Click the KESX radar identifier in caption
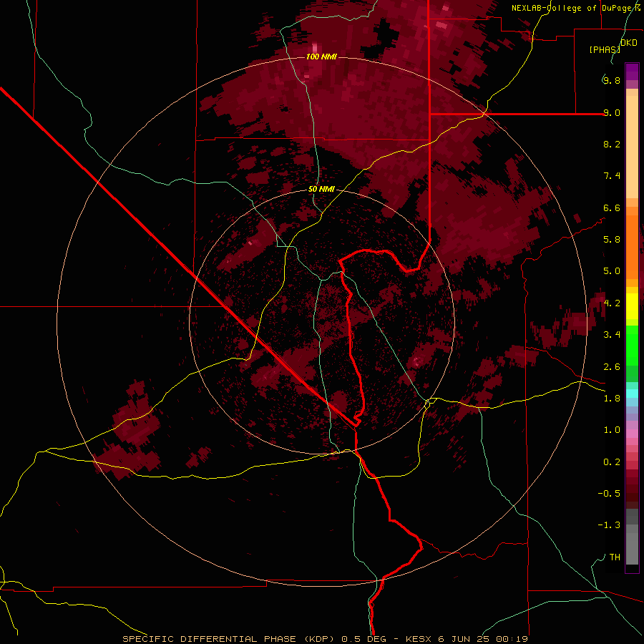 click(418, 639)
